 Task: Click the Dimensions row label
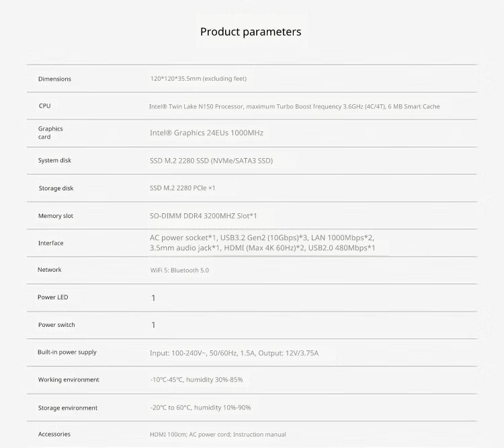54,79
